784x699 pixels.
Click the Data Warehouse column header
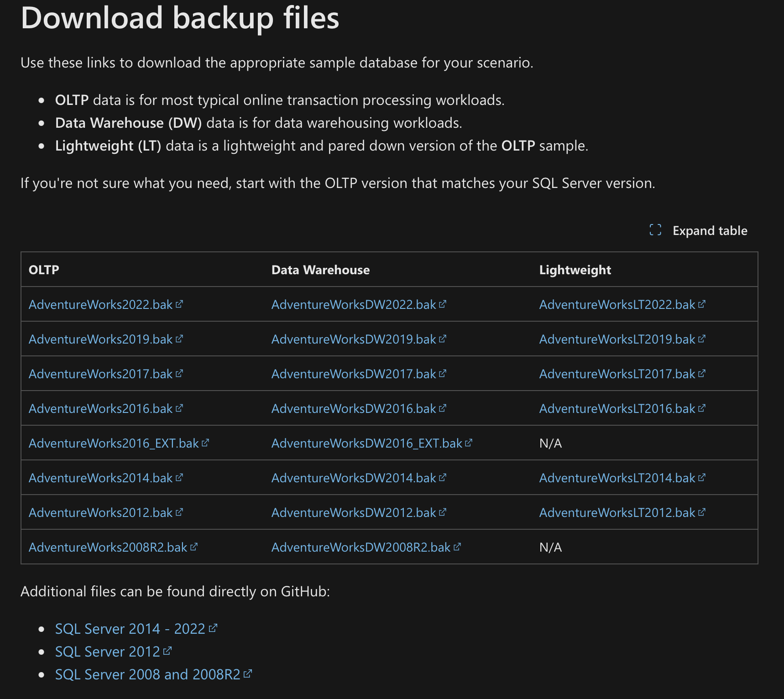320,270
